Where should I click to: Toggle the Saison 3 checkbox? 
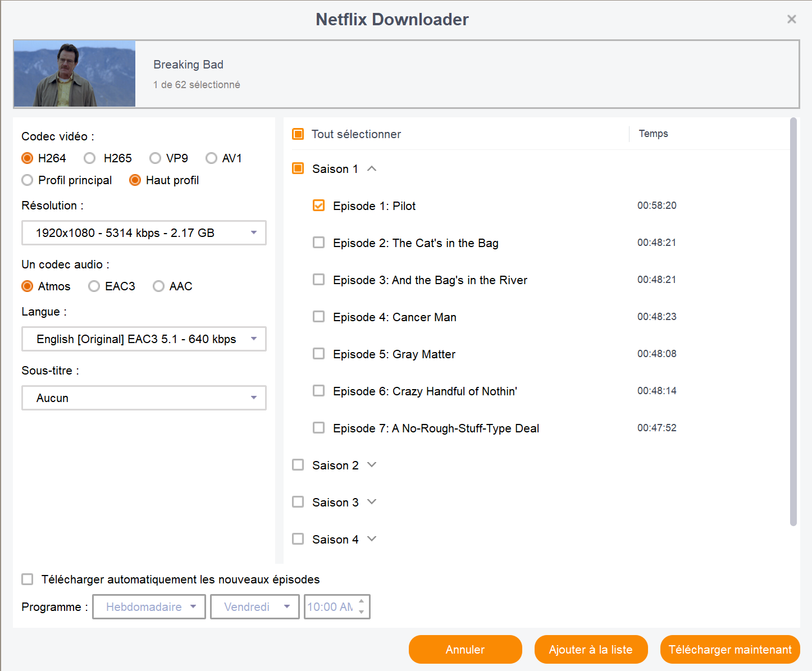click(298, 502)
